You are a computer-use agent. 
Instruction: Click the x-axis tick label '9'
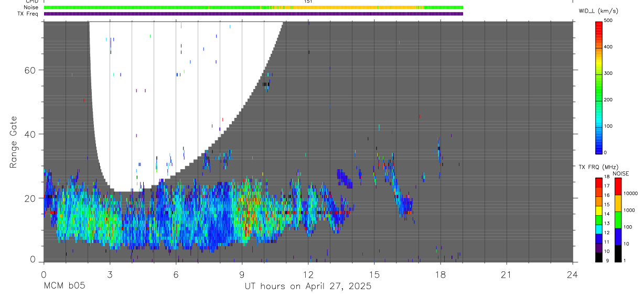tap(242, 274)
